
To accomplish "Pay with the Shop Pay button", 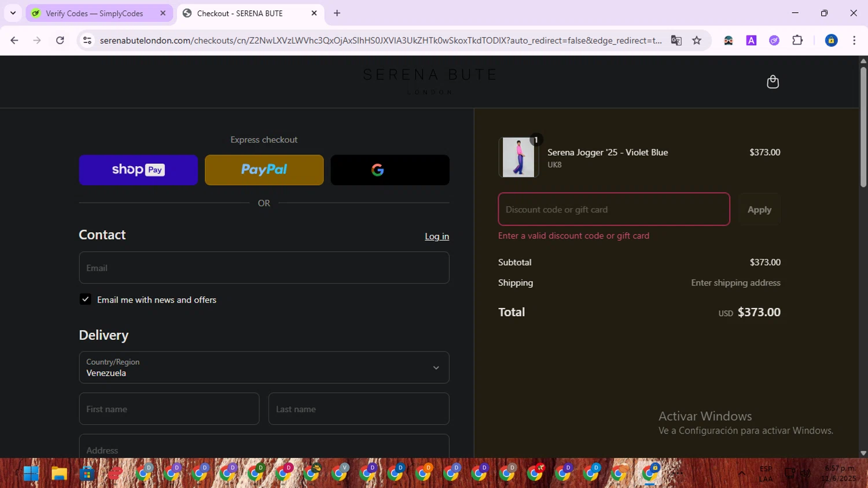I will tap(138, 170).
